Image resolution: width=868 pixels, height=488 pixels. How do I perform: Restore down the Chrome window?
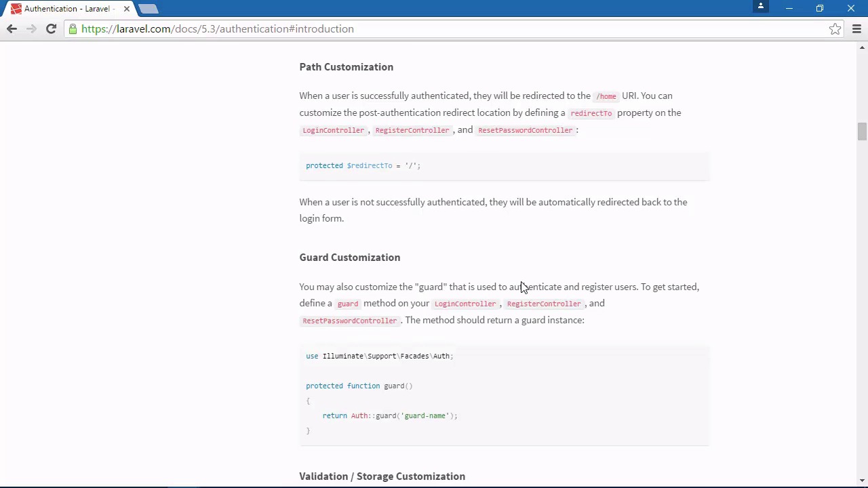(820, 8)
